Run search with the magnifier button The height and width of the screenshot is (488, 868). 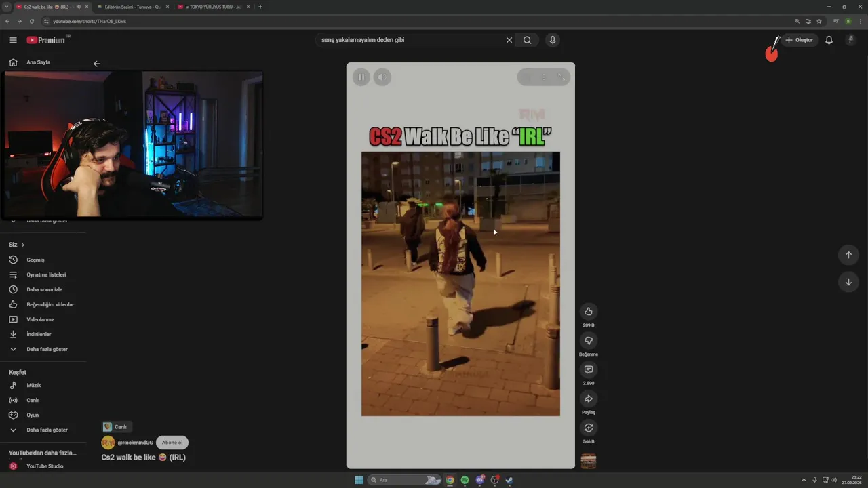(527, 40)
